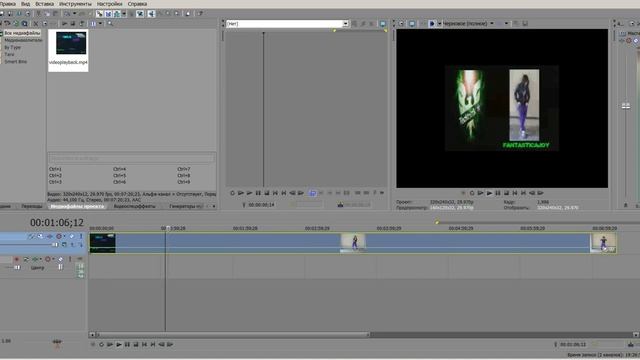Toggle Auto Ripple in main toolbar

[x=117, y=13]
